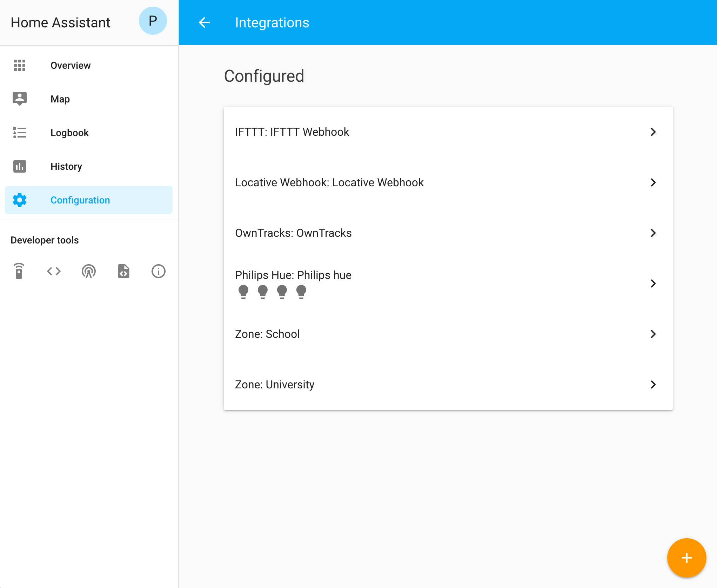Open the Zone: School integration entry

click(267, 334)
